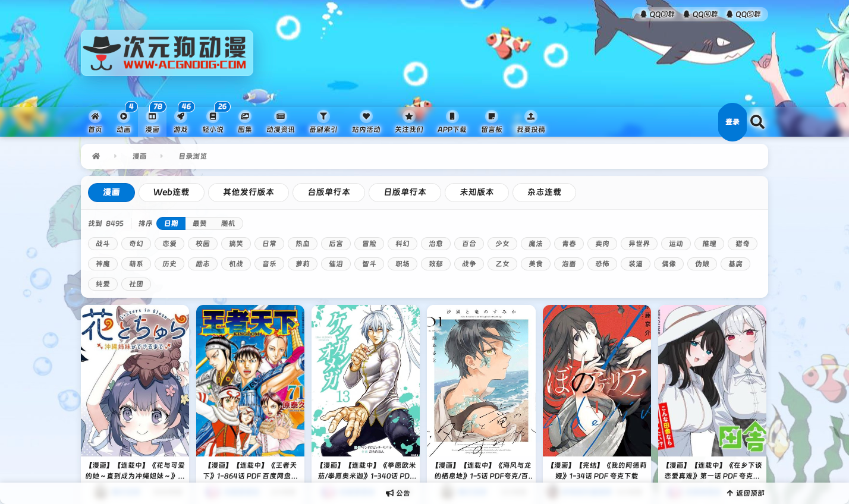Select the 日版单行本 category tab
Screen dimensions: 849x504
click(x=405, y=193)
